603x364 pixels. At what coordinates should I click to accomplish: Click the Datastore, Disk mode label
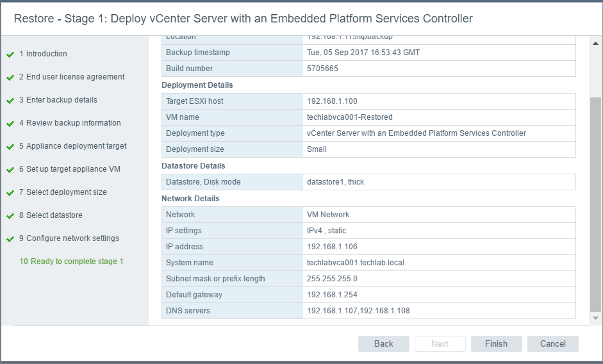coord(203,182)
